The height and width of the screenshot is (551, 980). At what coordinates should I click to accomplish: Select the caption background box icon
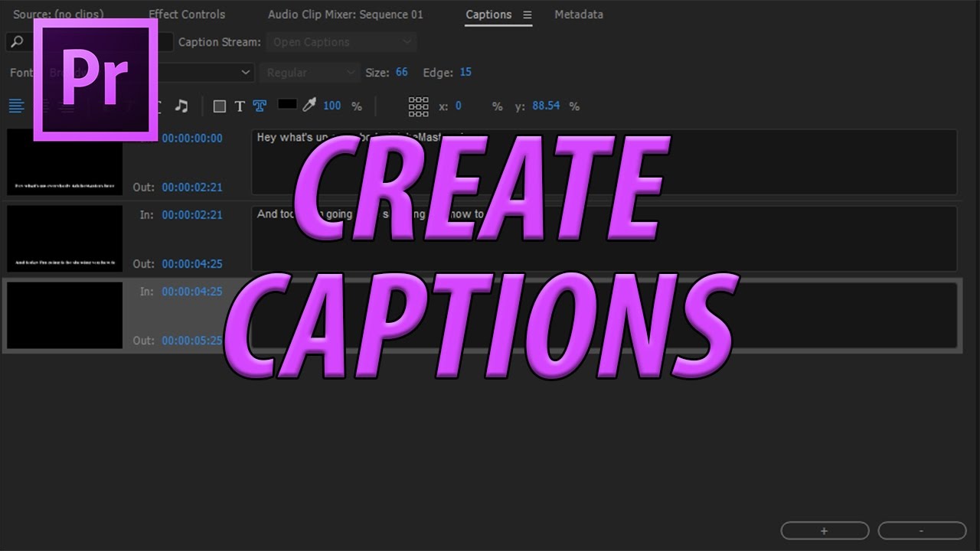point(220,106)
